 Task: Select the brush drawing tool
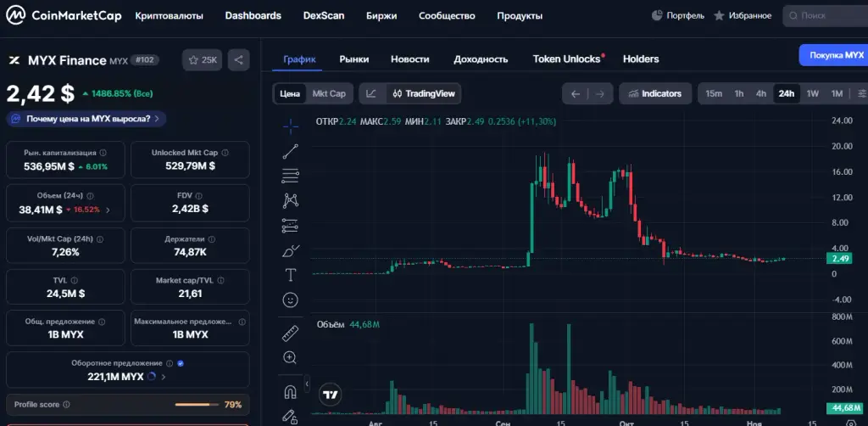(x=290, y=250)
